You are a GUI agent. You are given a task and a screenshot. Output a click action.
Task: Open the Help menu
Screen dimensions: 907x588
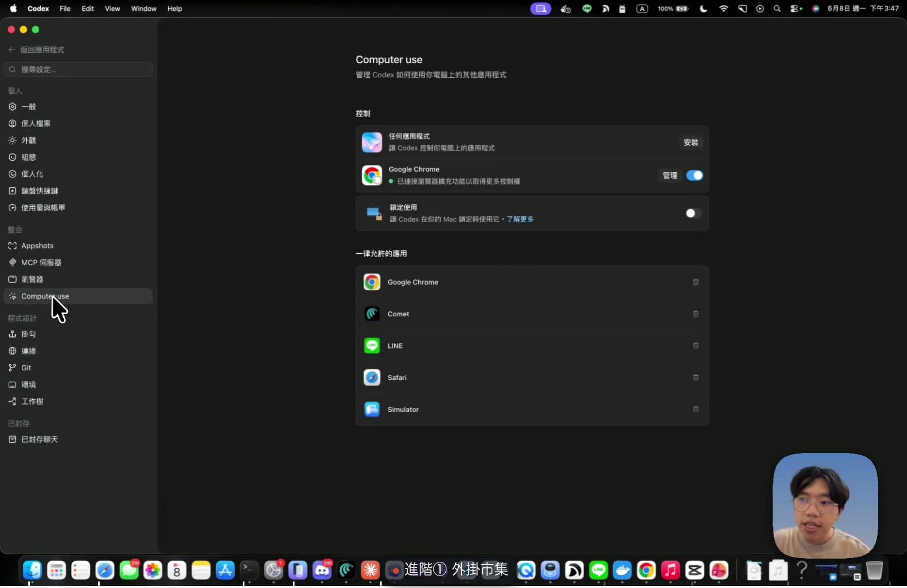point(174,9)
